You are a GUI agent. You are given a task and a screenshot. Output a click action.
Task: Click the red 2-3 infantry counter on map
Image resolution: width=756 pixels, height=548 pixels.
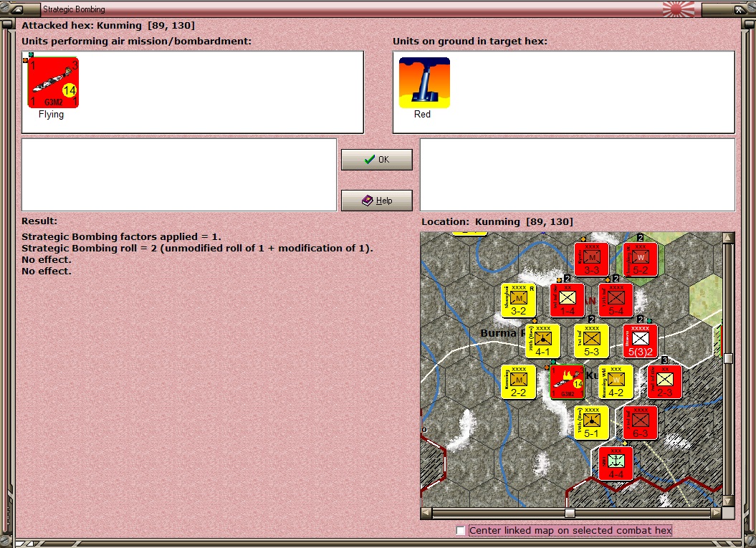[x=664, y=383]
